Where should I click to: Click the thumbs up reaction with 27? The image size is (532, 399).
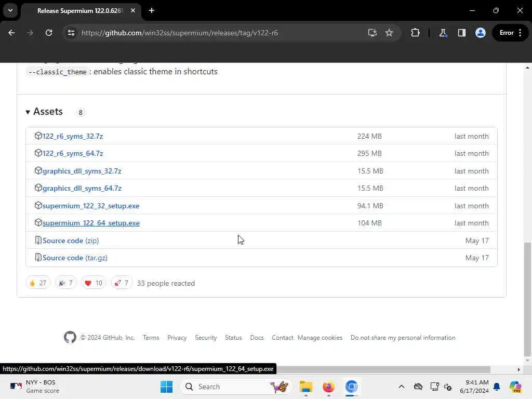pyautogui.click(x=38, y=283)
